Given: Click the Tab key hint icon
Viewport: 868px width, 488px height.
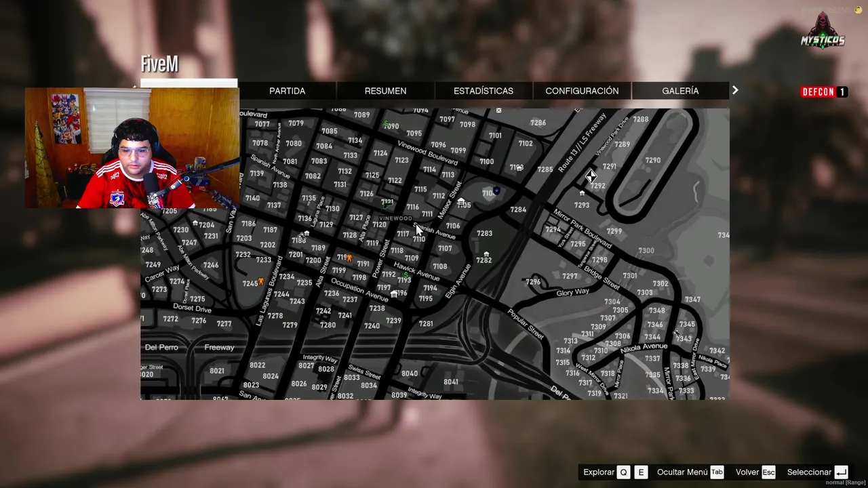Looking at the screenshot, I should [x=717, y=472].
